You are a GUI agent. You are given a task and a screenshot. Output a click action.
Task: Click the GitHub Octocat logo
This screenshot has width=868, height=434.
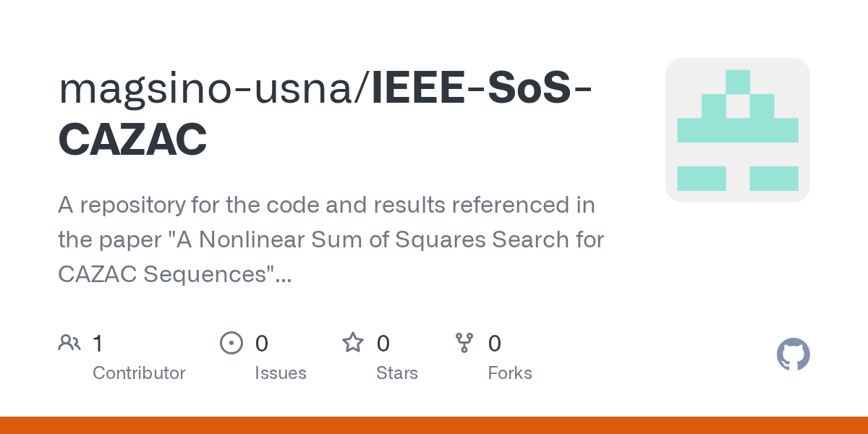(793, 355)
